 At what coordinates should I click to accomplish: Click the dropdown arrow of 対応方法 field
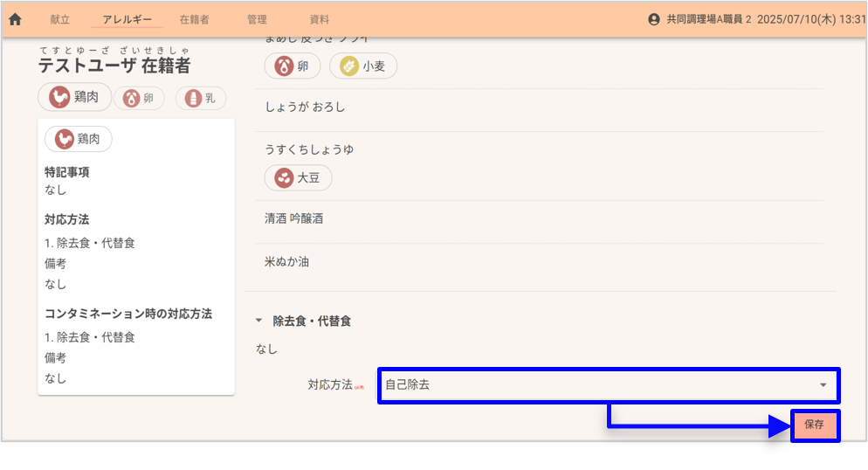(x=823, y=385)
